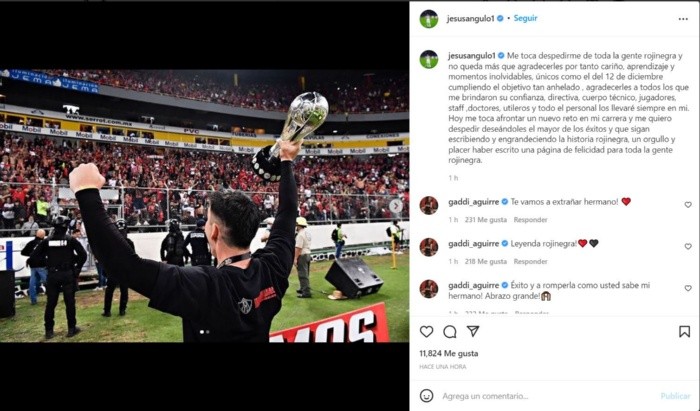View the 231 Me gusta on first comment
Viewport: 700px width, 411px height.
(x=486, y=220)
